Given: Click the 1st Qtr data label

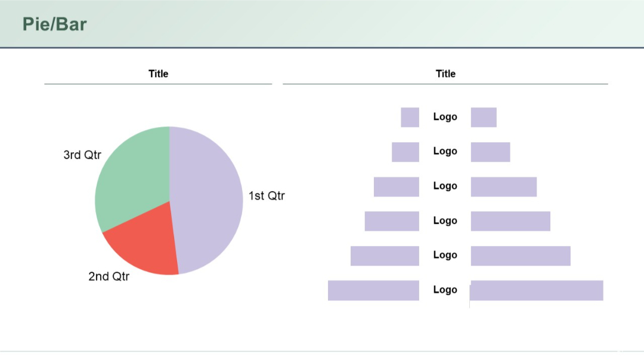Looking at the screenshot, I should point(267,195).
